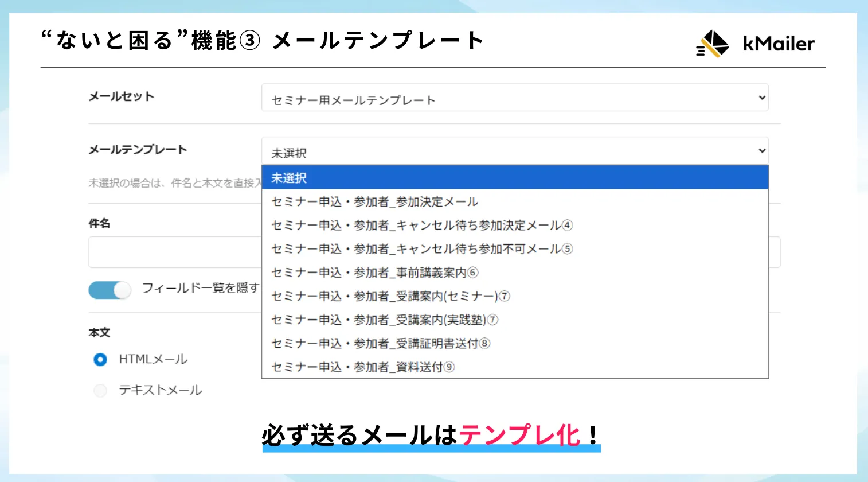Click the メールセット dropdown chevron arrow

click(761, 98)
